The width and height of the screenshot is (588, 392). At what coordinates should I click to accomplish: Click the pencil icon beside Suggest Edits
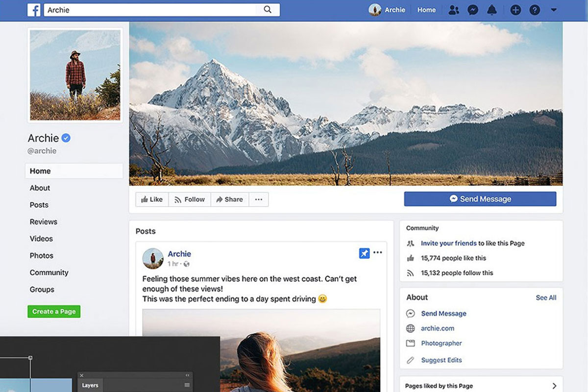(410, 360)
